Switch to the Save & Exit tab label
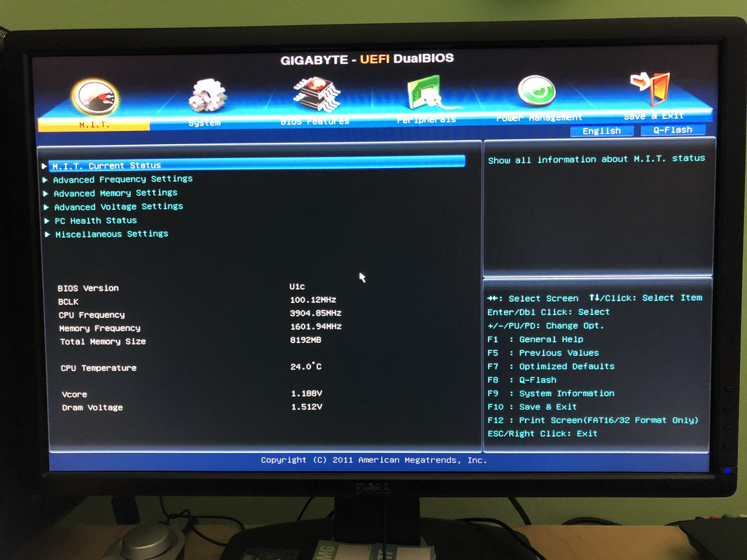The image size is (747, 560). click(654, 115)
